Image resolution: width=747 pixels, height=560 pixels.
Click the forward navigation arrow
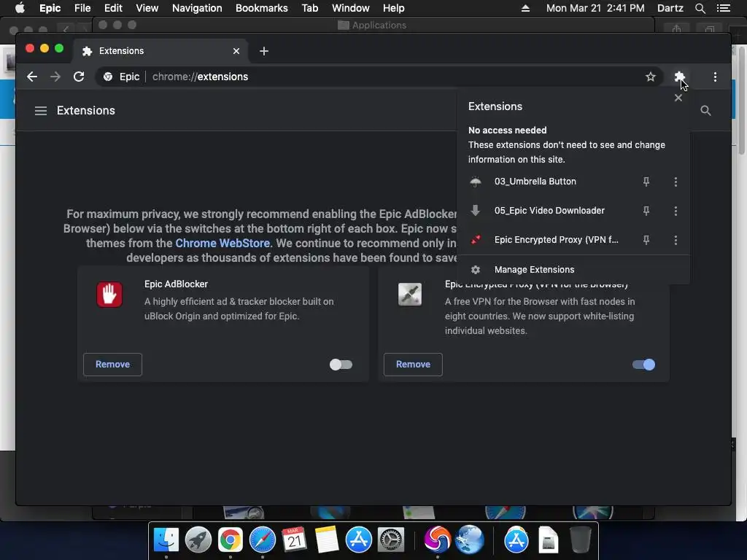(x=55, y=77)
